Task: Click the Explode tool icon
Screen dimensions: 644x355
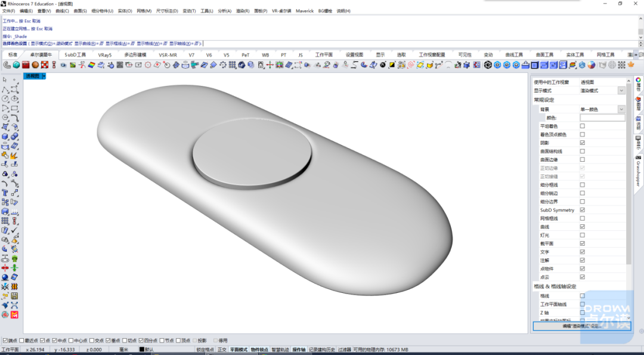Action: [x=14, y=156]
